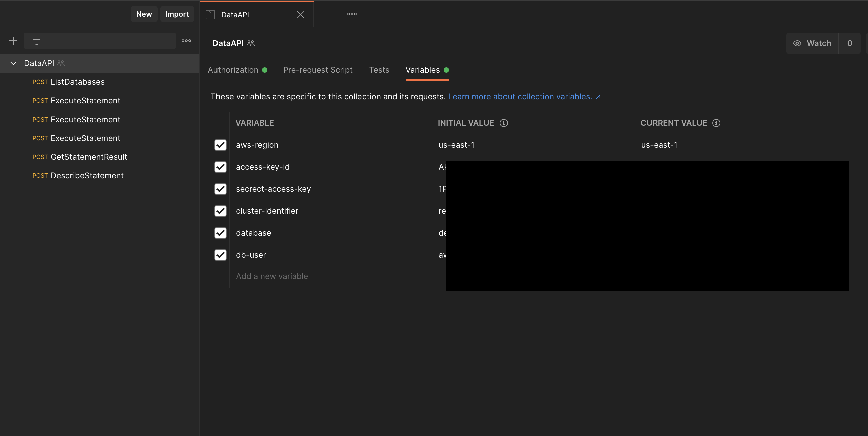Select the DataAPI tab in the tab bar
This screenshot has height=436, width=868.
click(x=257, y=14)
